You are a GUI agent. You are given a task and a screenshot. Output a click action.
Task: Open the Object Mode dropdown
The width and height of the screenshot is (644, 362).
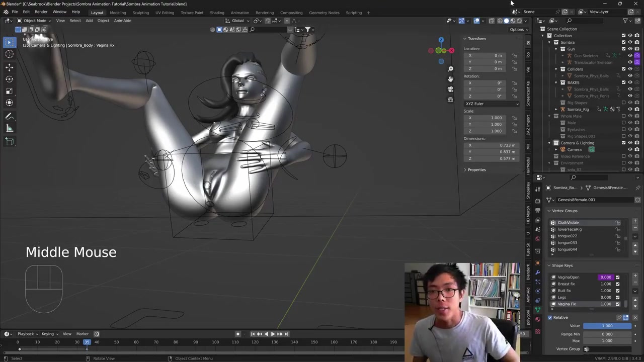click(34, 21)
